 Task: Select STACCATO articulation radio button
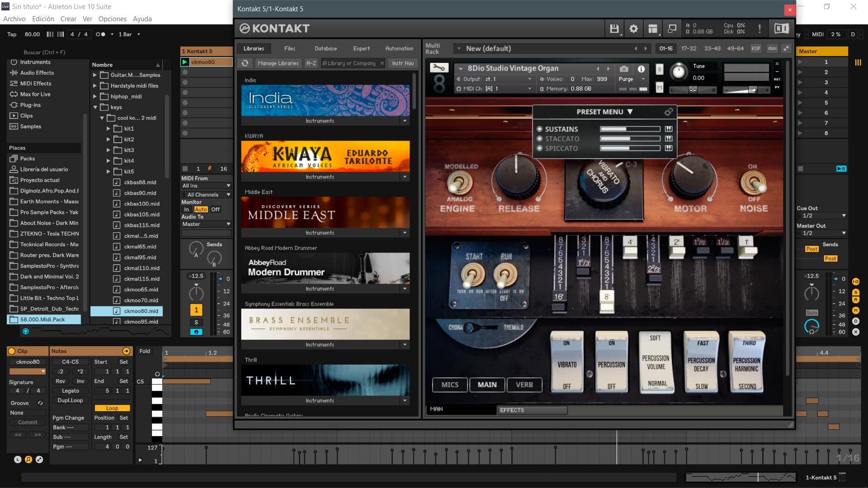(x=539, y=139)
